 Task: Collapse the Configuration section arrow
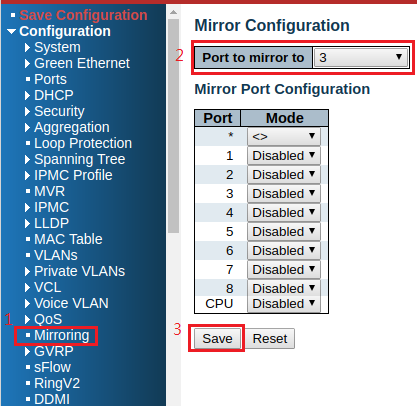[11, 31]
